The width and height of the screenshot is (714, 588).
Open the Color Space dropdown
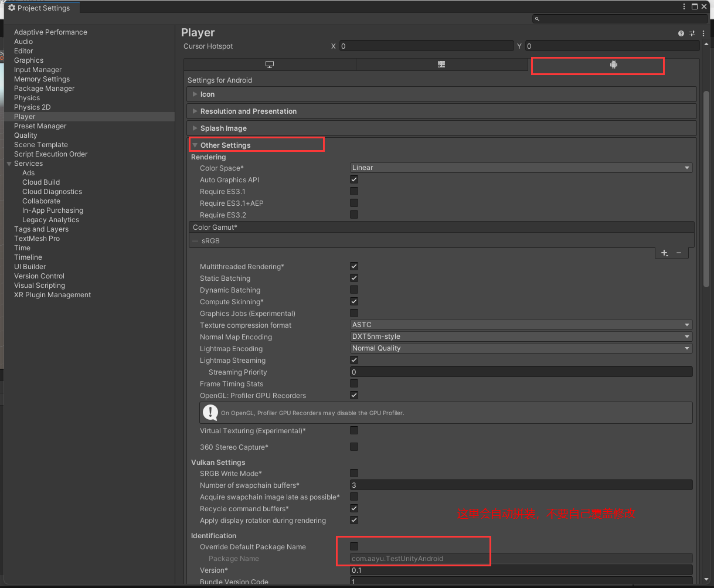521,168
